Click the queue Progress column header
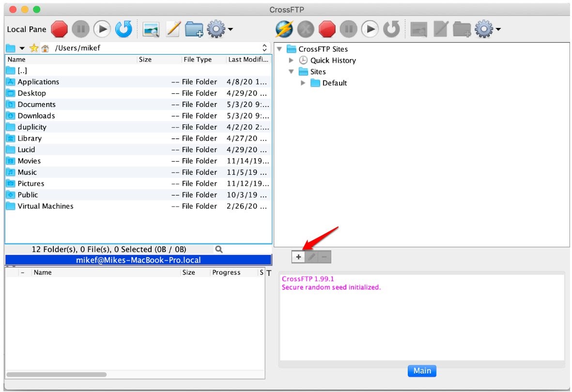Screen dimensions: 572x392 tap(233, 272)
